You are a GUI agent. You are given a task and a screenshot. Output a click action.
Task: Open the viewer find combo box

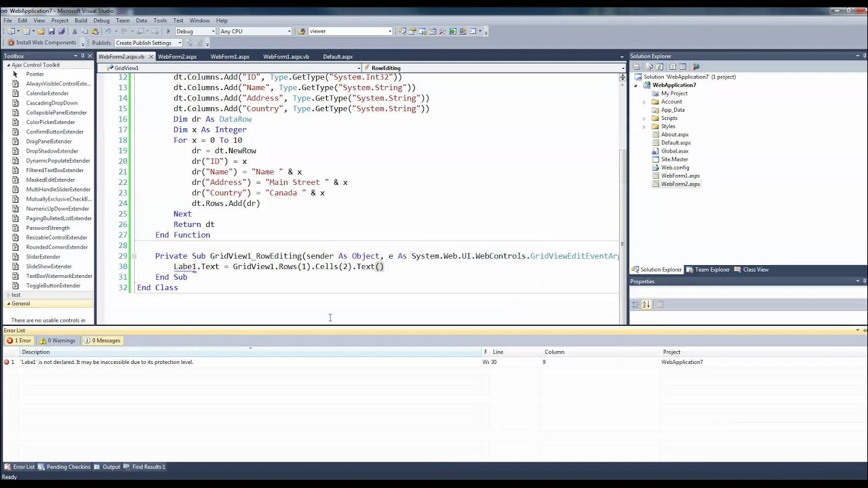point(389,31)
